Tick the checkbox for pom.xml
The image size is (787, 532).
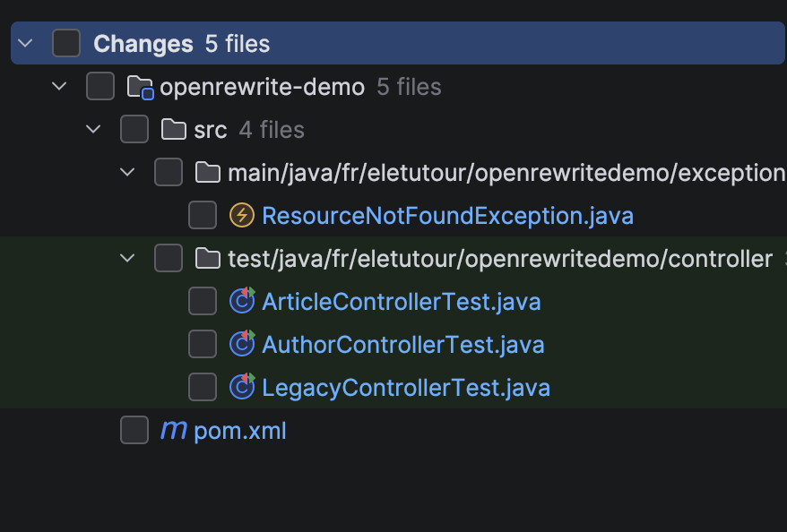(134, 431)
